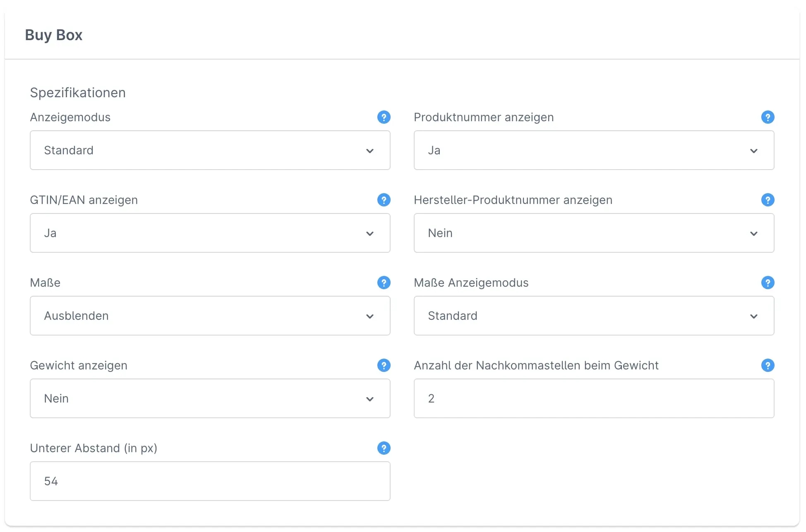
Task: Open Gewicht anzeigen dropdown
Action: tap(210, 398)
